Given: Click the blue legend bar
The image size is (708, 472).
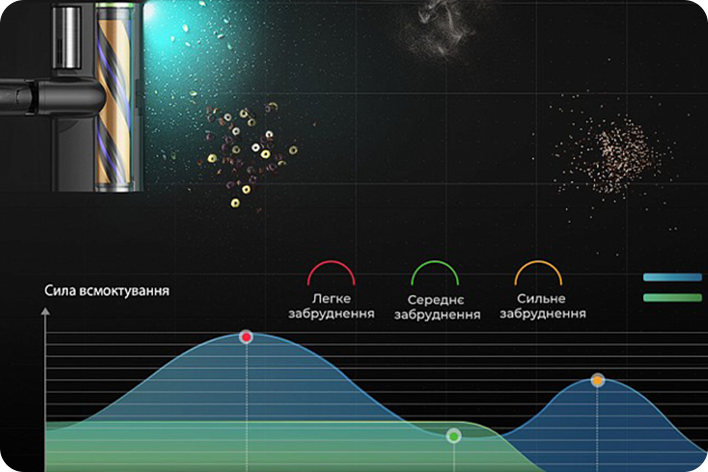Looking at the screenshot, I should (672, 278).
